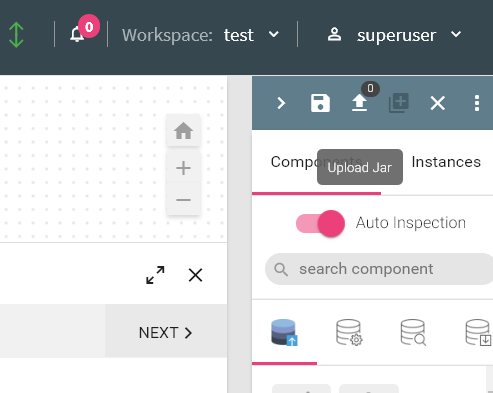Viewport: 493px width, 393px height.
Task: Select the database search category icon
Action: [x=413, y=332]
